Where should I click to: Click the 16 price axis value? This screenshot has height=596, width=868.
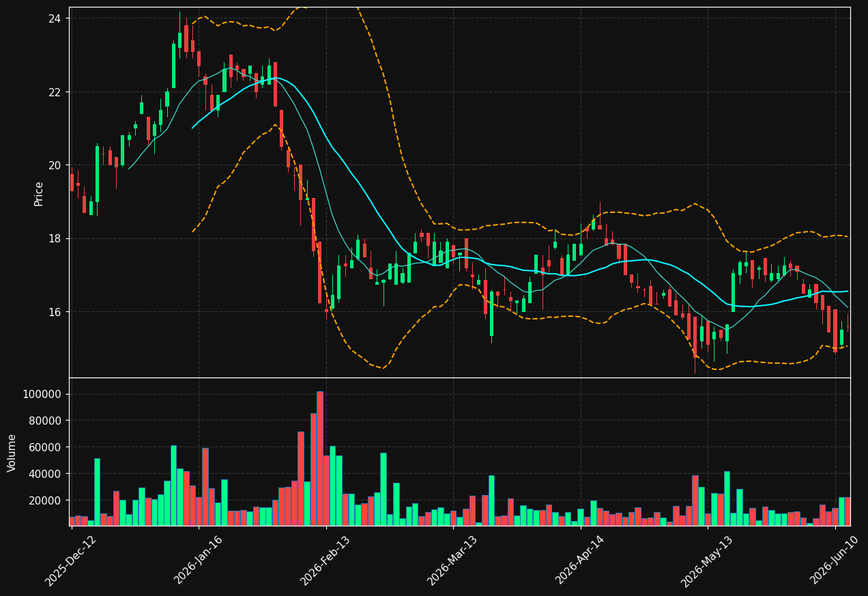(55, 312)
